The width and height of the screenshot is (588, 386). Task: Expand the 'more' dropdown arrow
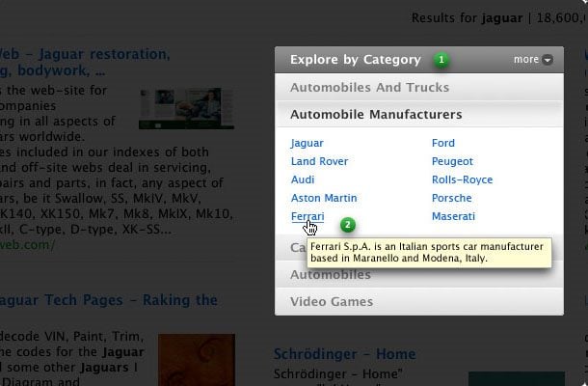click(x=548, y=60)
